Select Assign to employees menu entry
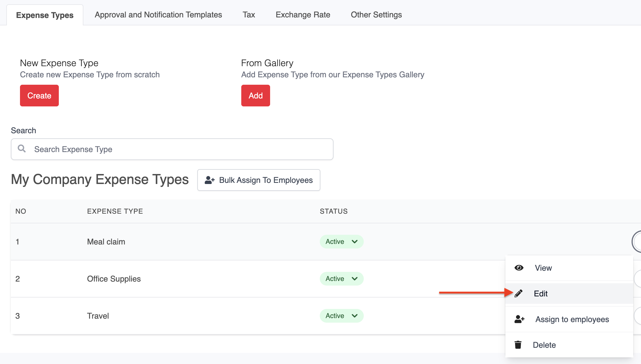Viewport: 641px width, 364px height. (572, 319)
